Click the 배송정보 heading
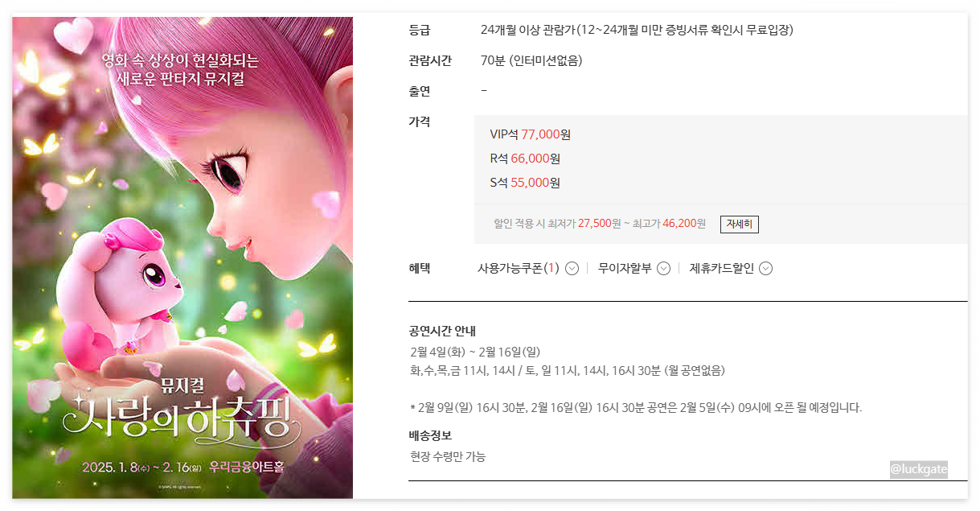Image resolution: width=980 pixels, height=511 pixels. (430, 435)
